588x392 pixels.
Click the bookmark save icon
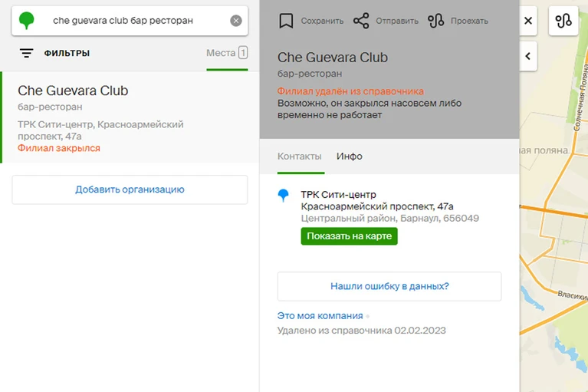pyautogui.click(x=286, y=21)
